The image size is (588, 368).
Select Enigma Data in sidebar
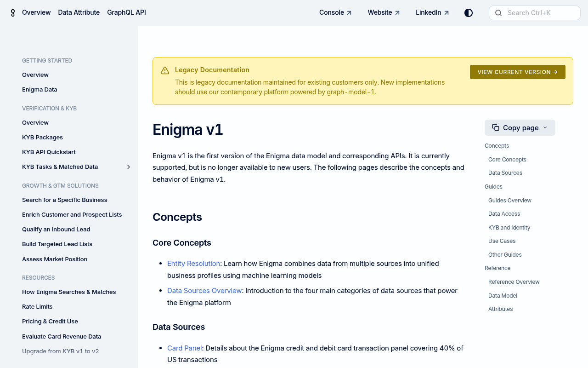pos(40,90)
